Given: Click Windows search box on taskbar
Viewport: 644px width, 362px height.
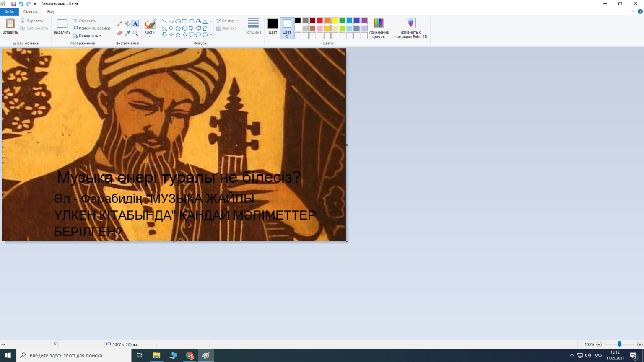Looking at the screenshot, I should click(74, 355).
